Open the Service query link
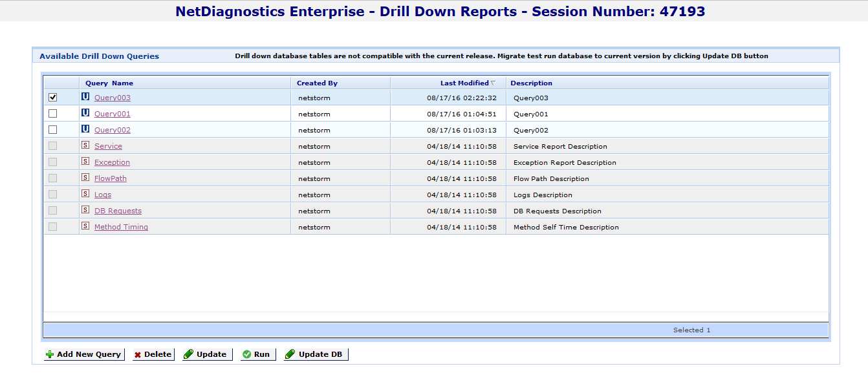 click(108, 146)
